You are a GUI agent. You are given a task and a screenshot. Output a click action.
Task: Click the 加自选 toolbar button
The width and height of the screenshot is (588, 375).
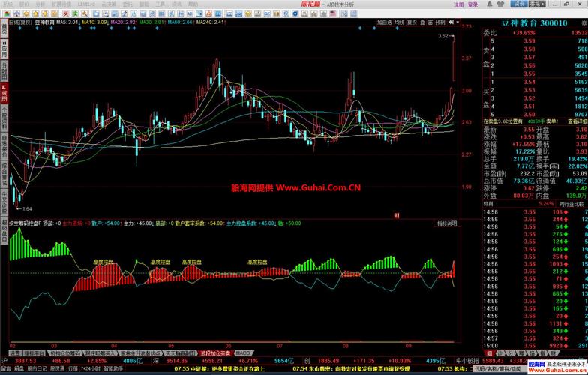384,22
